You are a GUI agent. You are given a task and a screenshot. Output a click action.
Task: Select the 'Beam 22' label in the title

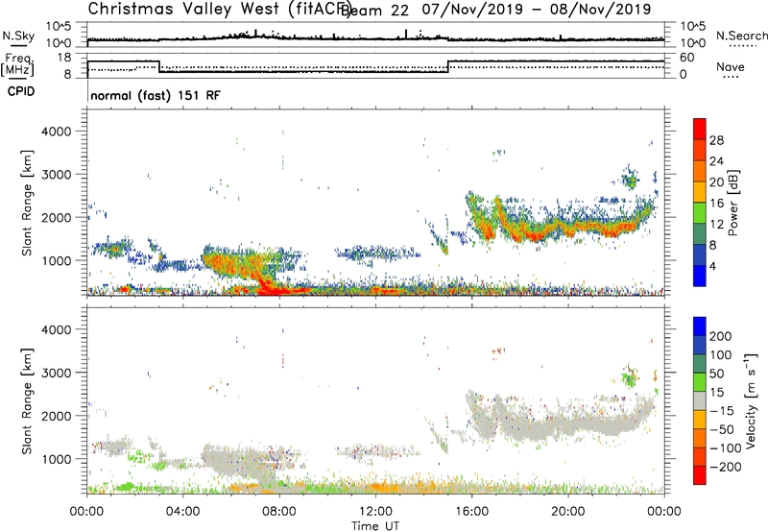(375, 11)
